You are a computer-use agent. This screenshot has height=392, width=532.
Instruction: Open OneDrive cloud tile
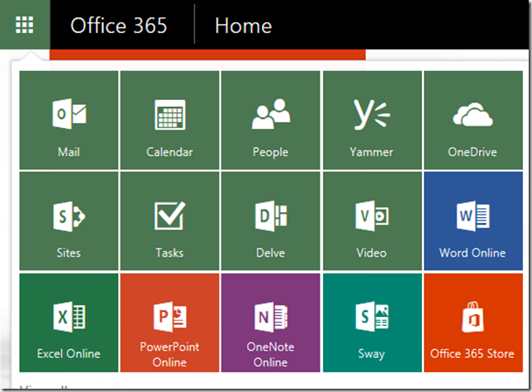click(473, 120)
